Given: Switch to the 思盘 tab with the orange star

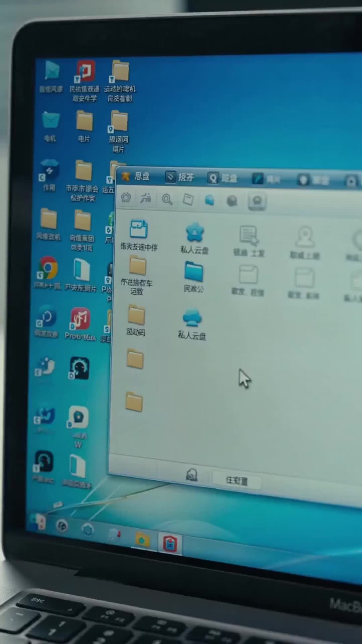Looking at the screenshot, I should (x=135, y=176).
